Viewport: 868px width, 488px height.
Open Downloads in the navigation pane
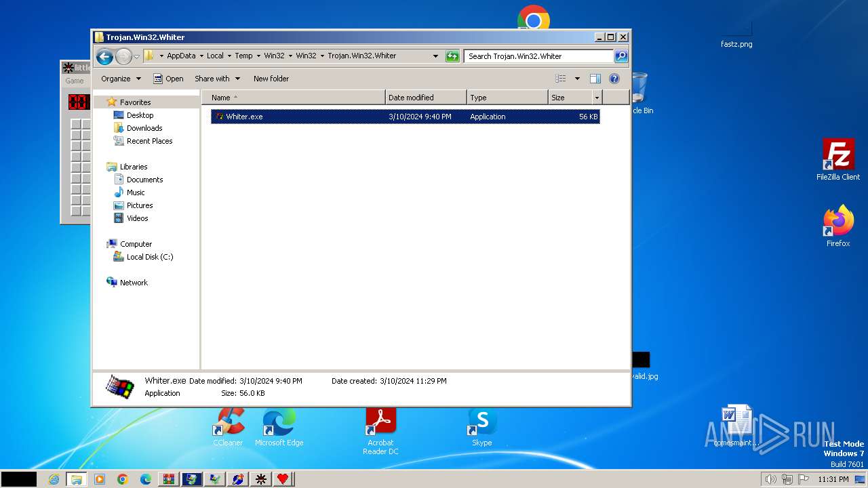(x=144, y=128)
